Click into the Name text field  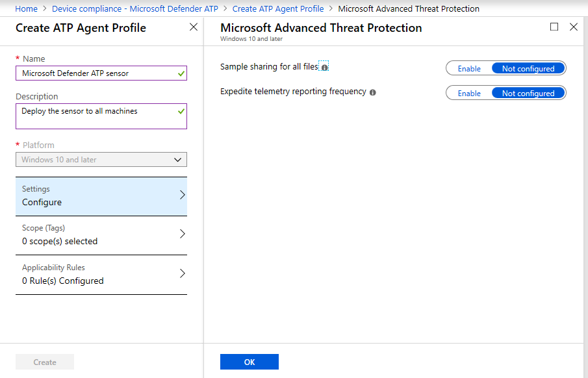96,73
